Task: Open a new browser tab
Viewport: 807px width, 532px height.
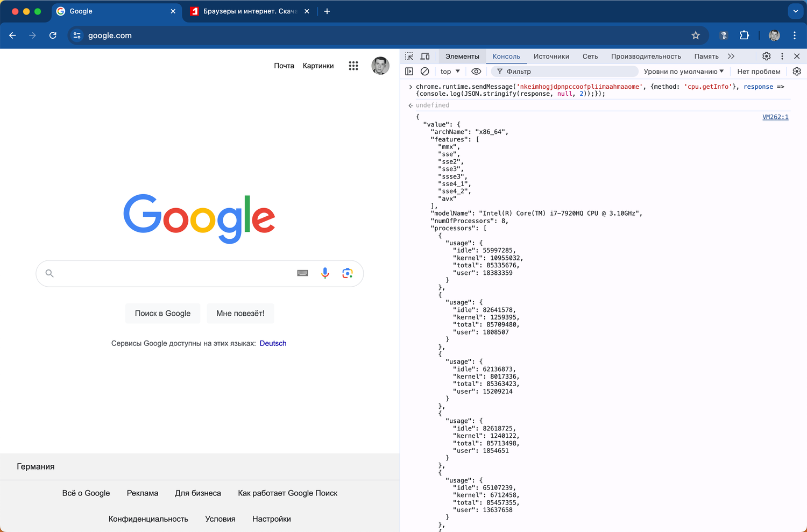Action: pos(327,11)
